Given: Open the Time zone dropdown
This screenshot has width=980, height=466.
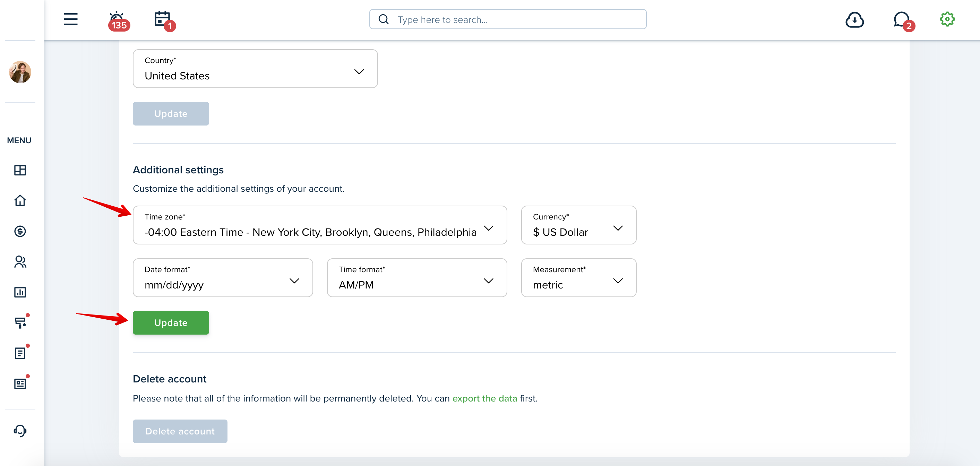Looking at the screenshot, I should pos(320,225).
